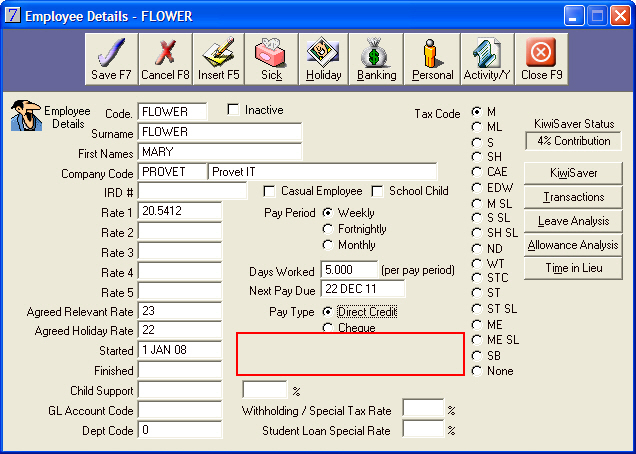Click the Company Code field PROVET
Viewport: 636px width, 454px height.
(172, 172)
